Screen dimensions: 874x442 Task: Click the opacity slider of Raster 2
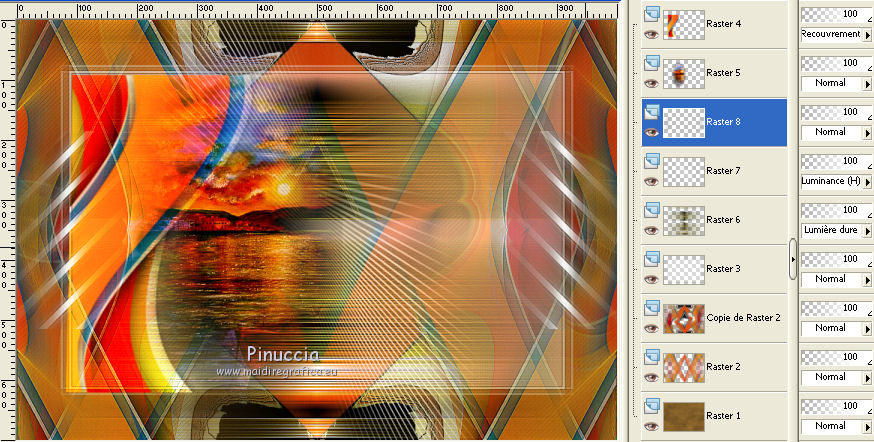coord(836,358)
